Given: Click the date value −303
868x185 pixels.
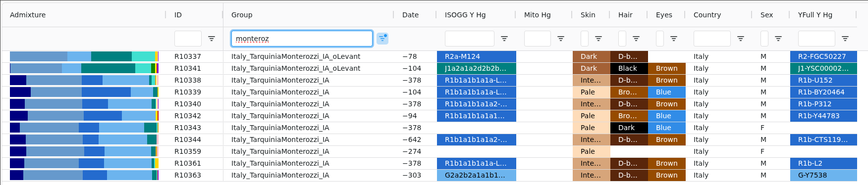Looking at the screenshot, I should pyautogui.click(x=412, y=175).
